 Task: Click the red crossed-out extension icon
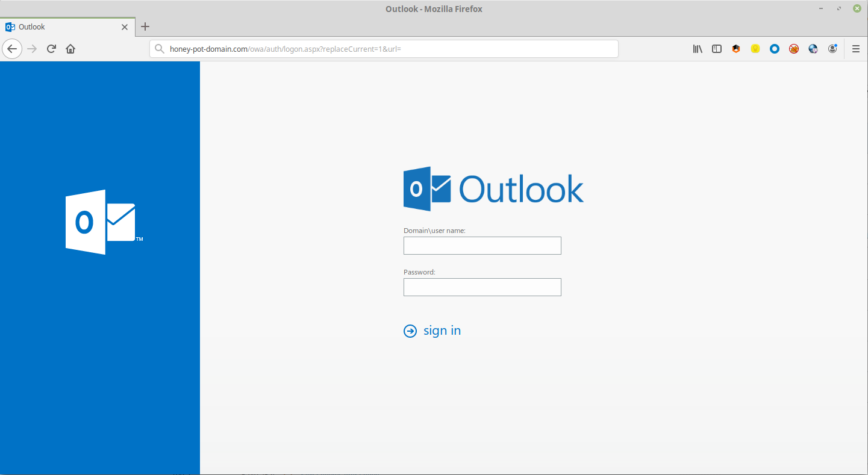point(794,49)
